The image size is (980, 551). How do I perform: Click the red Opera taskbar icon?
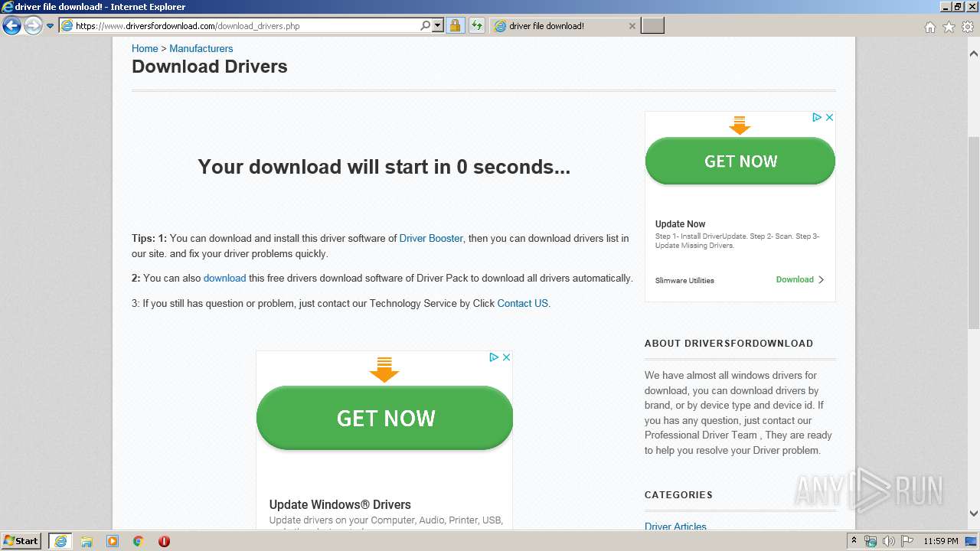coord(164,541)
